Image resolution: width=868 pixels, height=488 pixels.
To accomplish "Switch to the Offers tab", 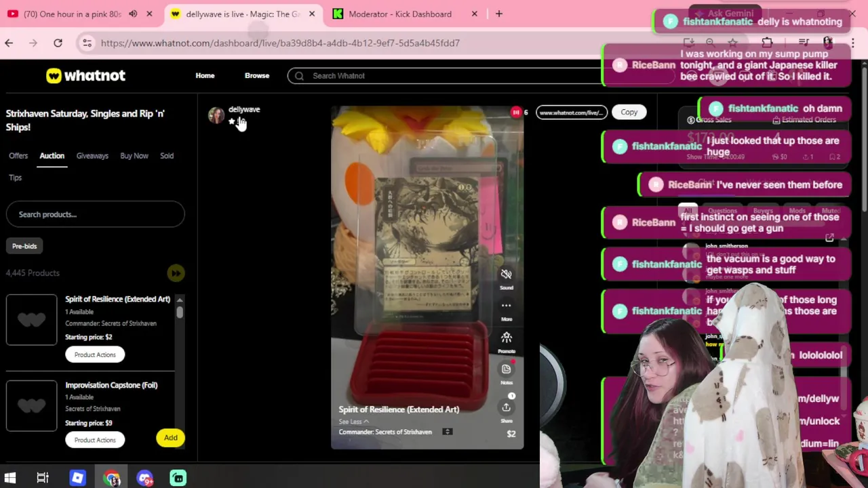I will coord(18,156).
